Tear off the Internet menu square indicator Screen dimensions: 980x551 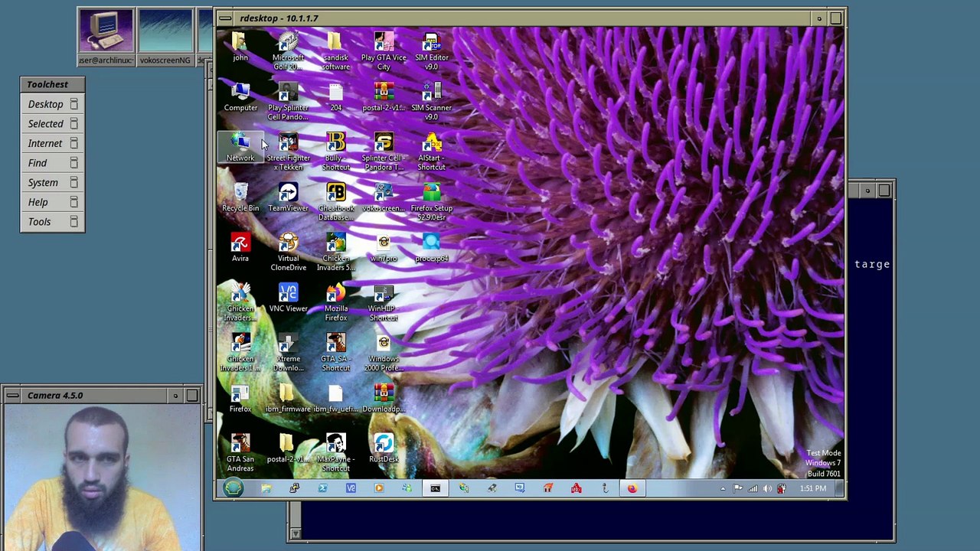73,143
